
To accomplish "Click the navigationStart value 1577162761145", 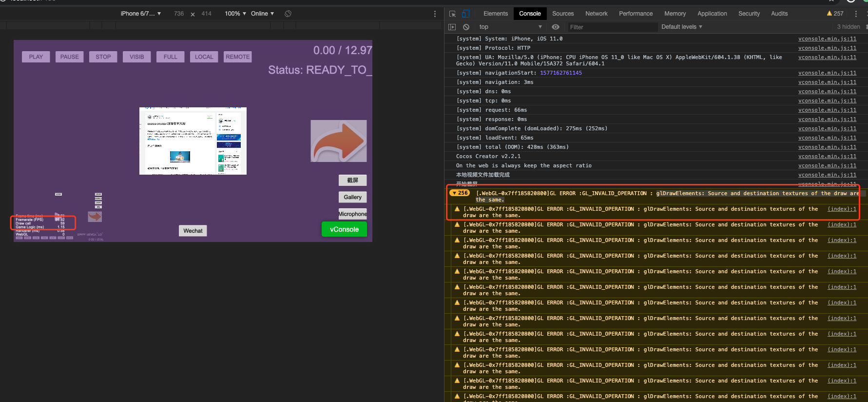I will [x=561, y=73].
